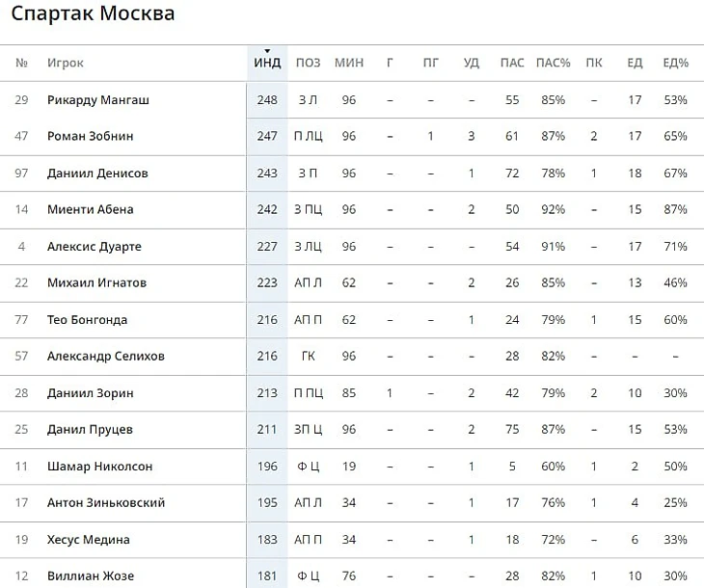Sort by ЕД% column header
This screenshot has height=588, width=704.
676,63
